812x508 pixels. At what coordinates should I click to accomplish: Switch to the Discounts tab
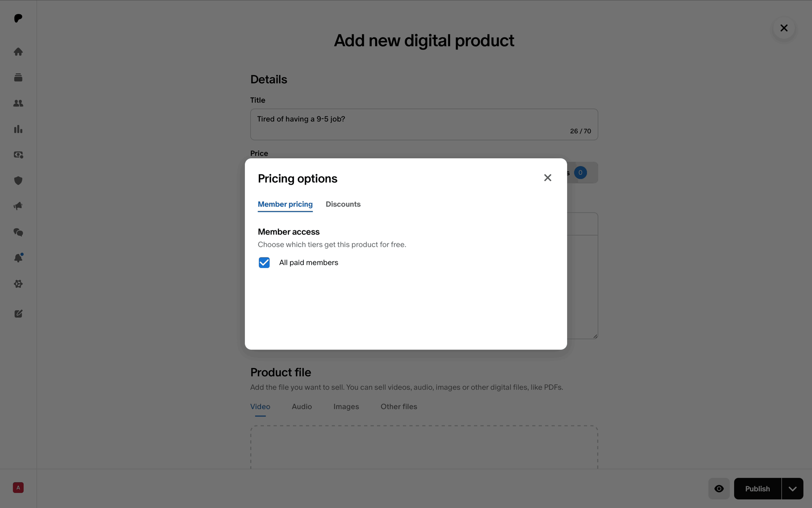[x=343, y=204]
